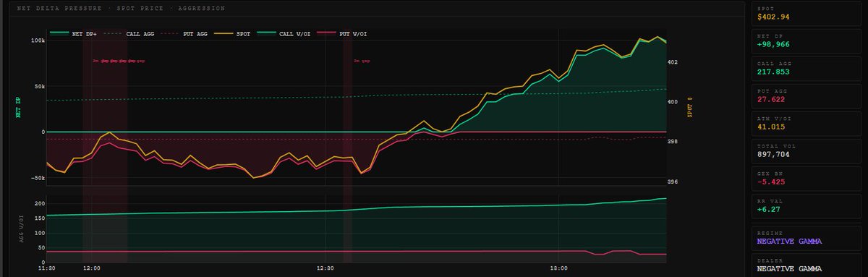Screen dimensions: 868x277
Task: Select the 27.622 Put Agg value
Action: pyautogui.click(x=771, y=99)
